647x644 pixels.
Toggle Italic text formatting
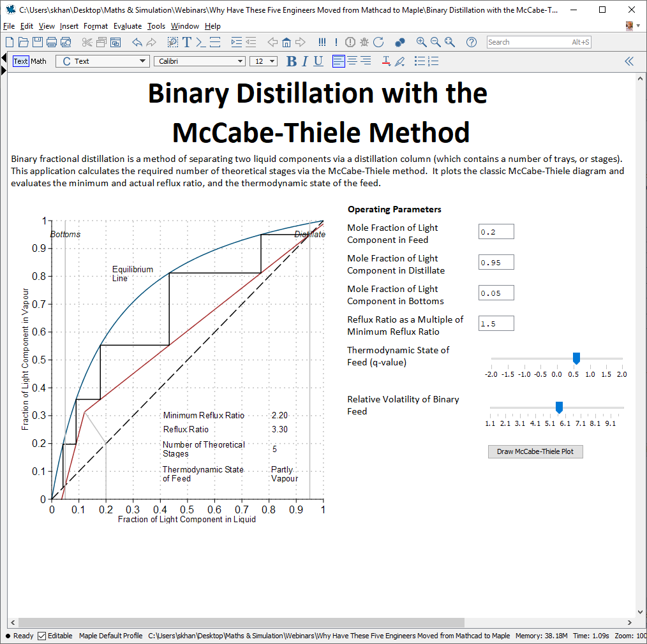coord(305,61)
